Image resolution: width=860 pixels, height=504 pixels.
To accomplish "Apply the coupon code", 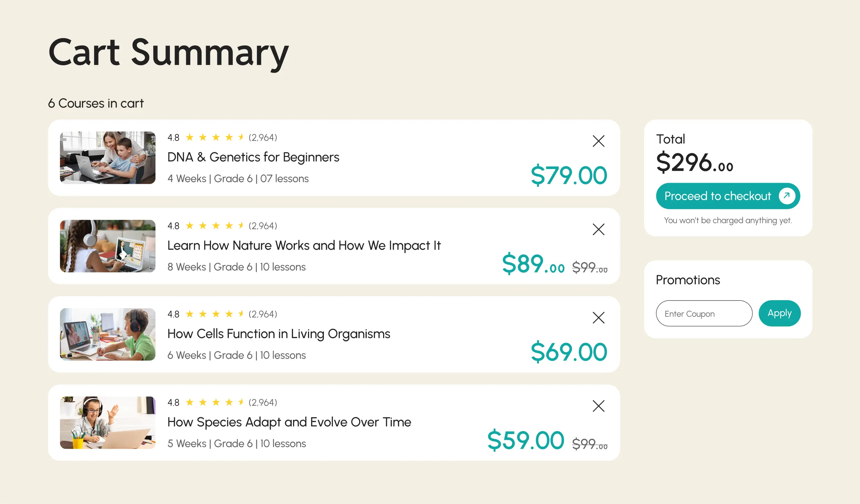I will [779, 313].
